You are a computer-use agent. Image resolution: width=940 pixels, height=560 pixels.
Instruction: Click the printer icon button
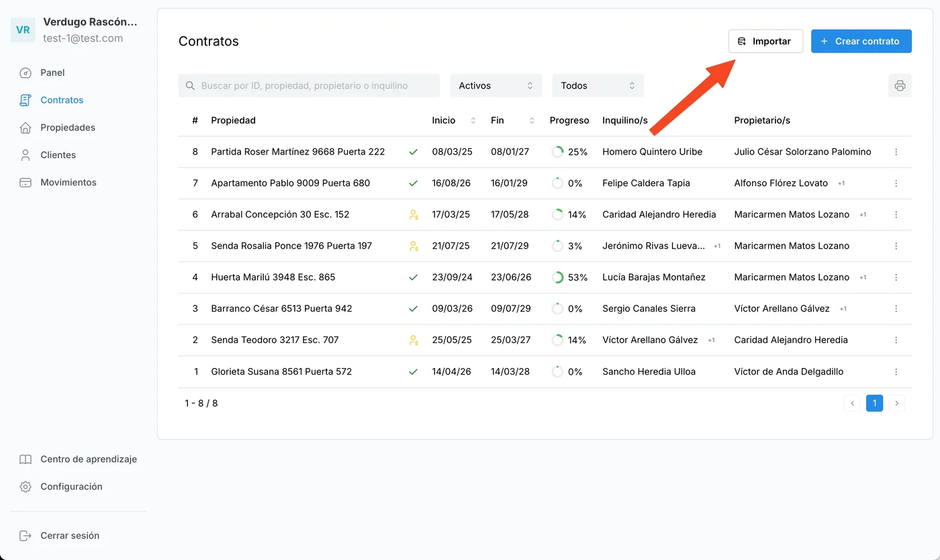900,85
